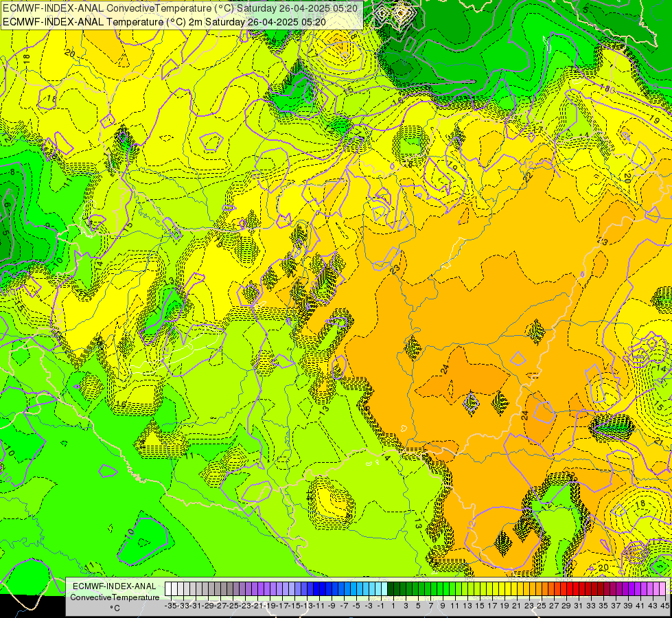
Task: Pick the pure blue swatch above -11
Action: [x=323, y=589]
